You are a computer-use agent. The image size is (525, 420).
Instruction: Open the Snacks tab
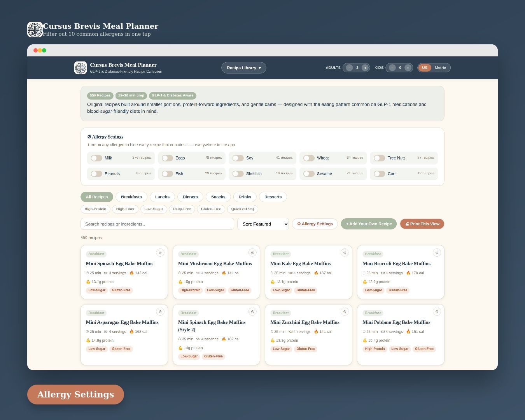218,197
